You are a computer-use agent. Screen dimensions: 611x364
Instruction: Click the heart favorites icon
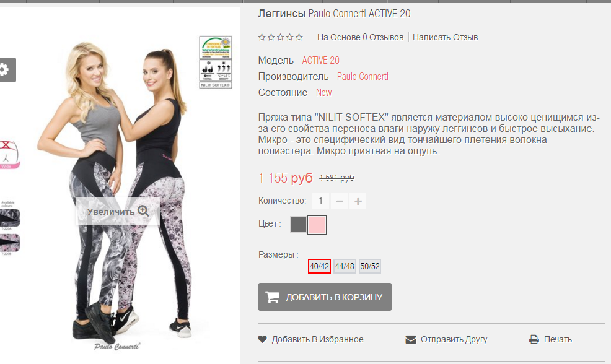[x=263, y=339]
